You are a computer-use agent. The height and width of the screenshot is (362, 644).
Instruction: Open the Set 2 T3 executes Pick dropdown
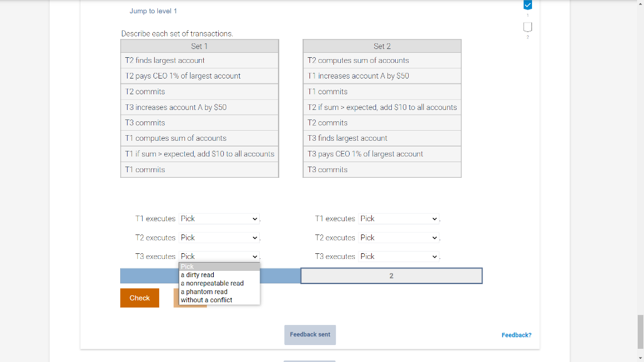(399, 256)
